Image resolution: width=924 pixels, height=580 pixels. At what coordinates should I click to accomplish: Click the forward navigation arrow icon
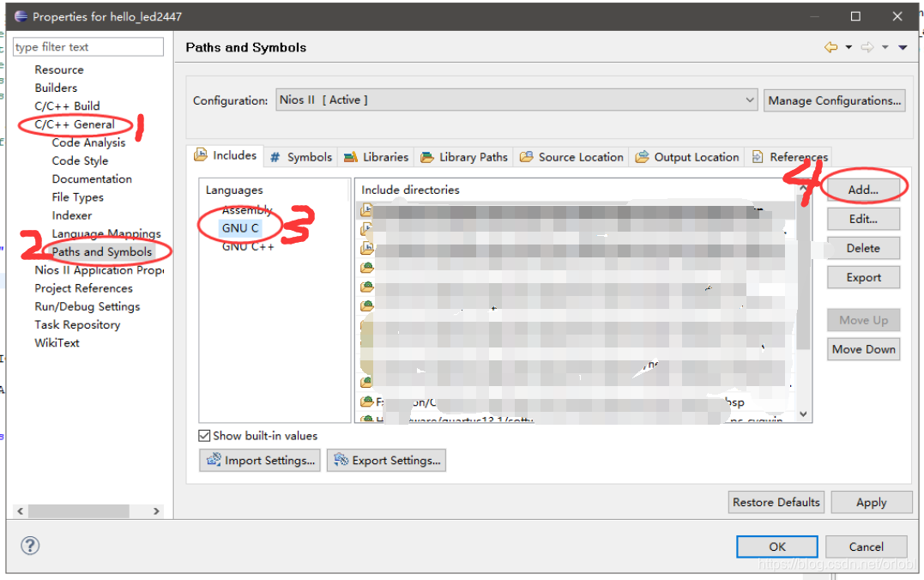tap(867, 47)
